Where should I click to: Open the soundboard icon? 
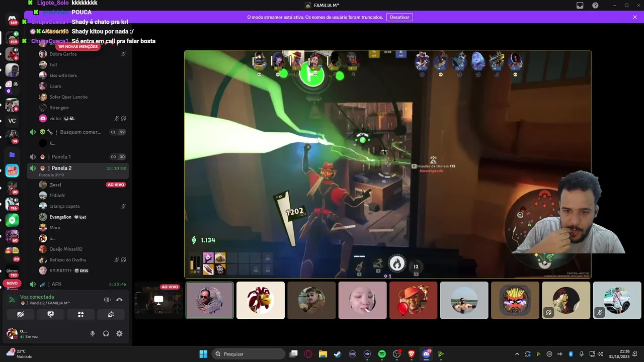(x=111, y=314)
